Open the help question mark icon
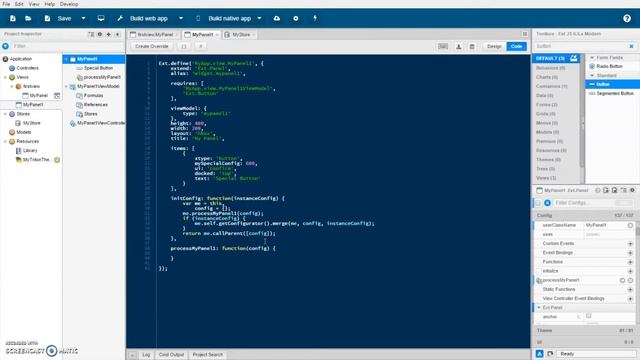This screenshot has height=360, width=640. click(627, 18)
